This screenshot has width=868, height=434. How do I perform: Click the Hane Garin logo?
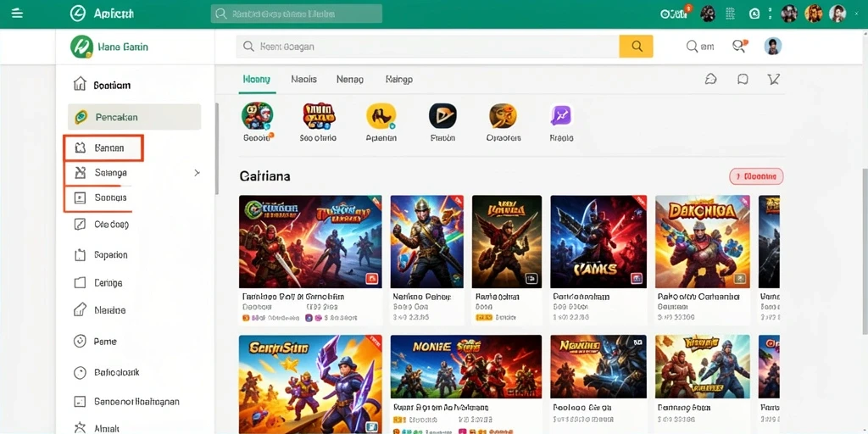(x=81, y=47)
